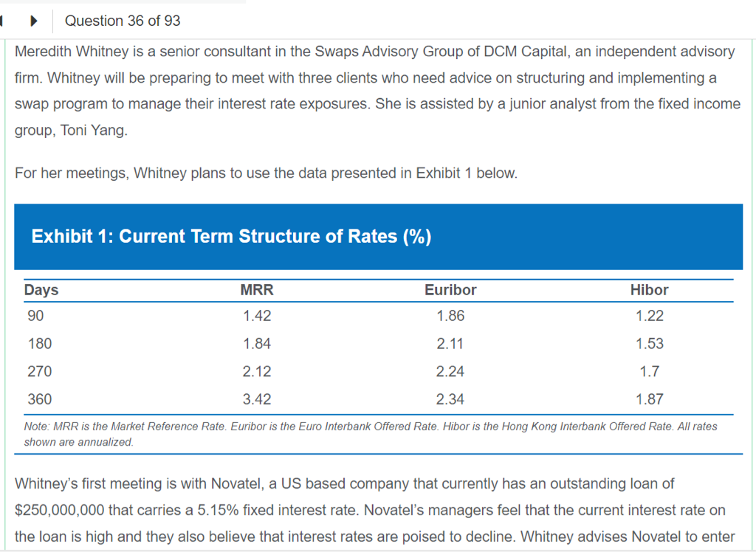Click the 90-day Hibor value 1.22

(649, 316)
